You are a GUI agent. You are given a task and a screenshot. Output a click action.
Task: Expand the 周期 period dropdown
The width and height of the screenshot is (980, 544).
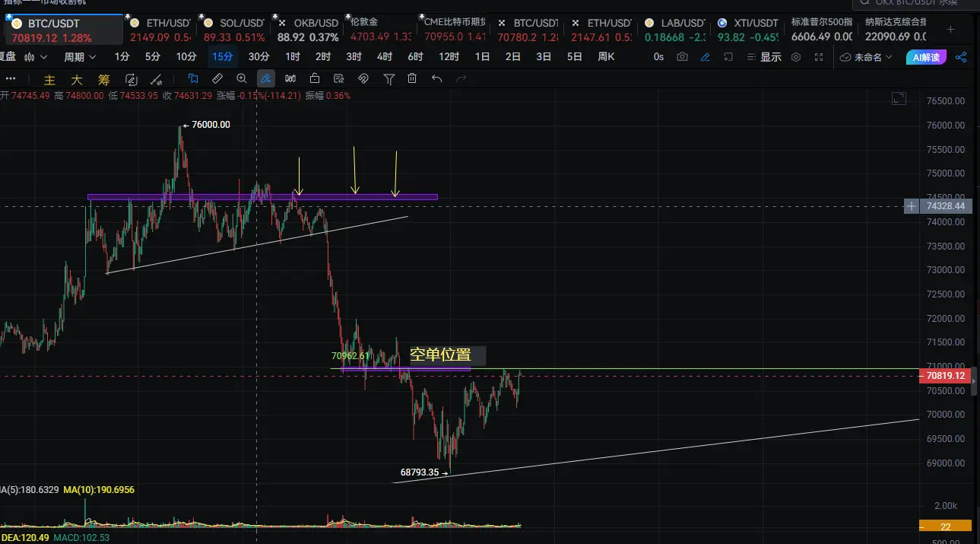pos(80,57)
